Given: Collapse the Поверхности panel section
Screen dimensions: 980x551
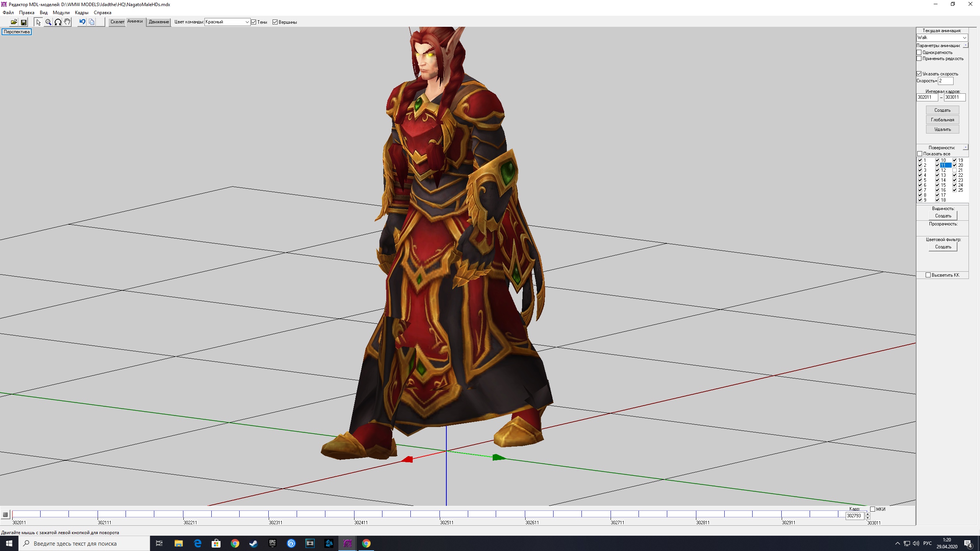Looking at the screenshot, I should click(x=965, y=147).
